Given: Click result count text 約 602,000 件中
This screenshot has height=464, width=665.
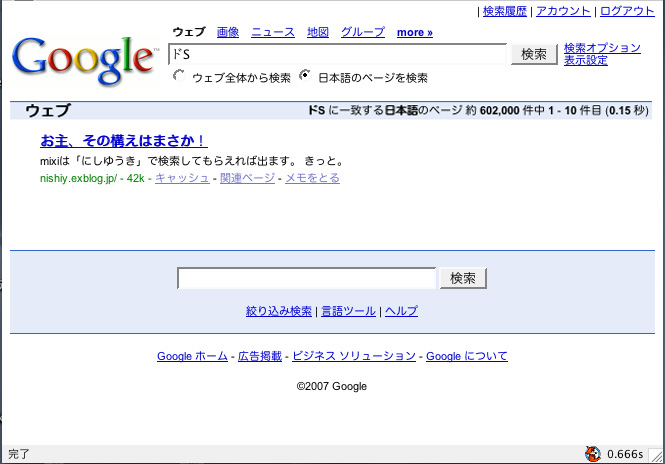Looking at the screenshot, I should click(505, 111).
